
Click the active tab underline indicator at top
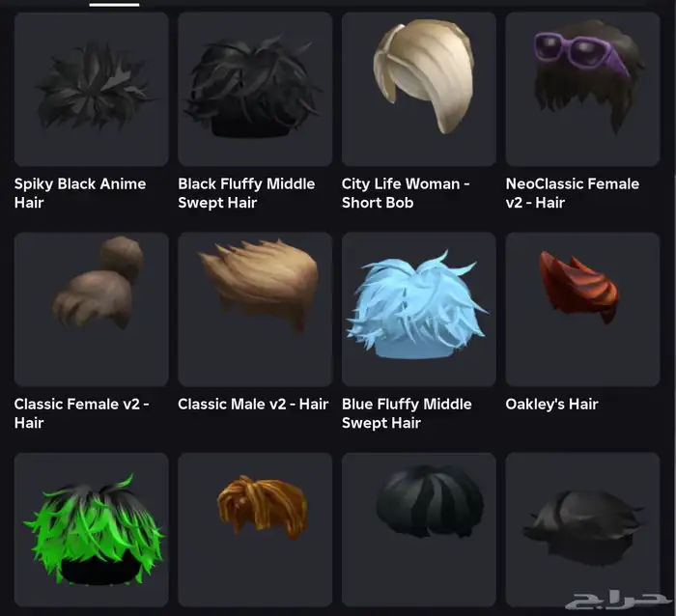[x=114, y=5]
